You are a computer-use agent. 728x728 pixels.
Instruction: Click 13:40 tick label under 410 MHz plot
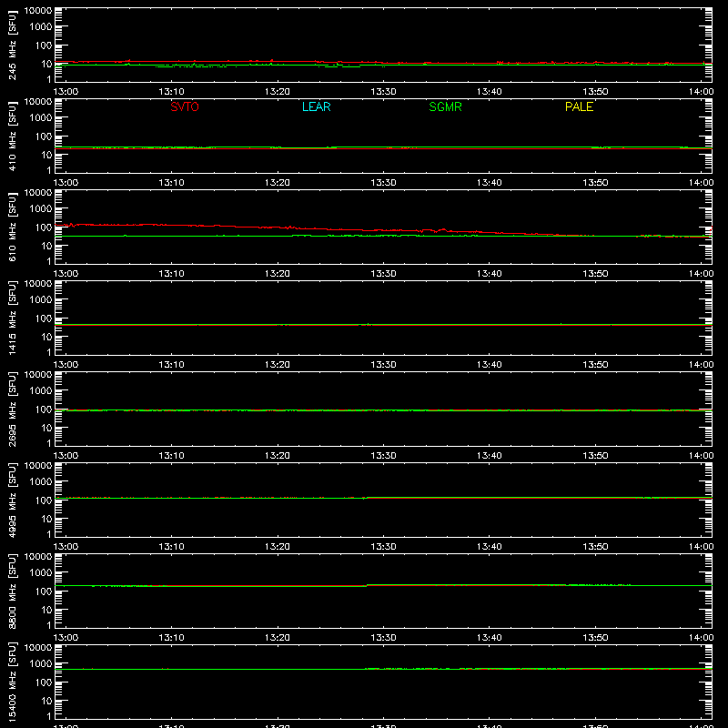point(490,183)
